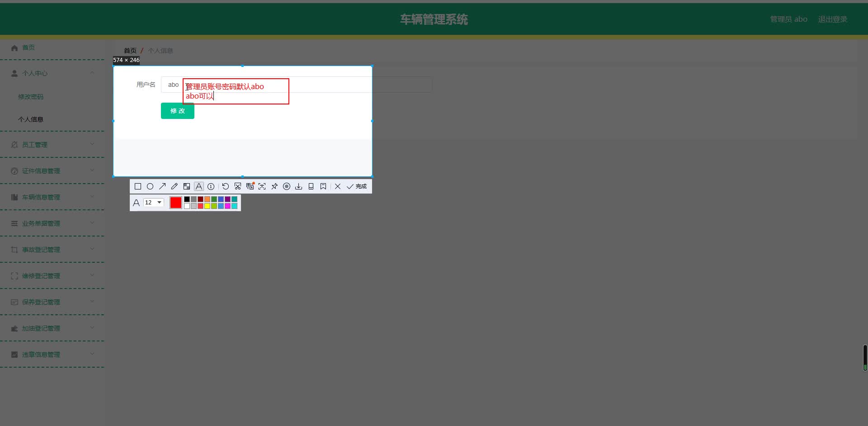
Task: Expand the 员工管理 menu
Action: (52, 145)
